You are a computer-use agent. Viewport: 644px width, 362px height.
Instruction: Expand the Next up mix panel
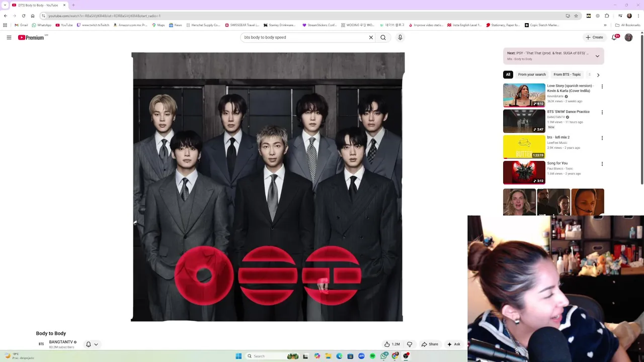[597, 56]
